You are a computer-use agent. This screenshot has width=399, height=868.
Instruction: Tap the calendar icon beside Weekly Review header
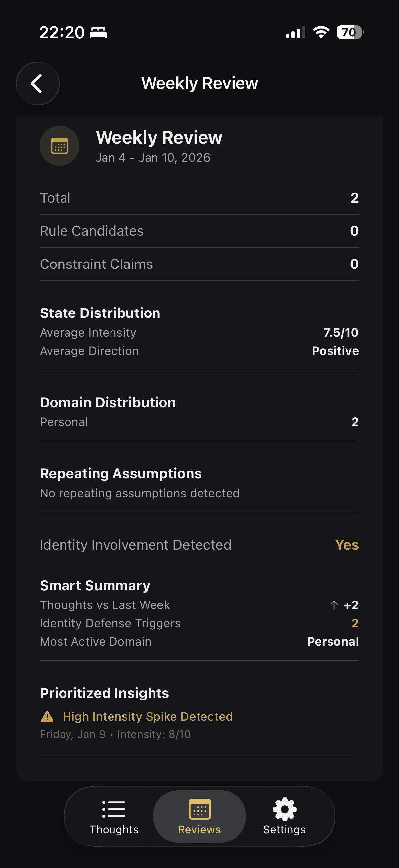click(x=59, y=146)
